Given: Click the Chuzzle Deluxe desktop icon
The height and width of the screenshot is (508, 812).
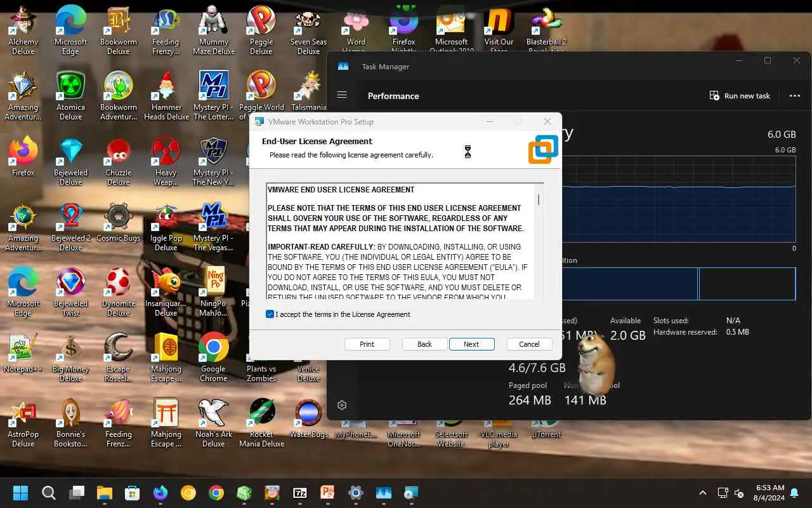Looking at the screenshot, I should 118,161.
